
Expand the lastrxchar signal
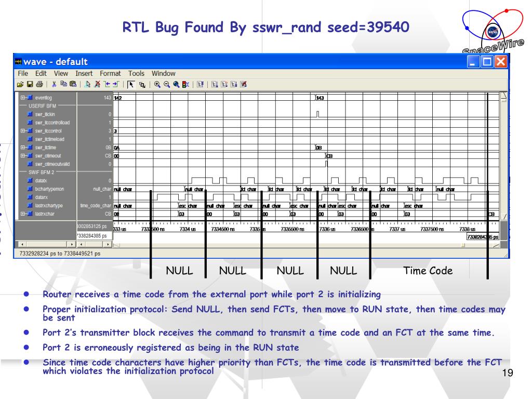click(23, 214)
